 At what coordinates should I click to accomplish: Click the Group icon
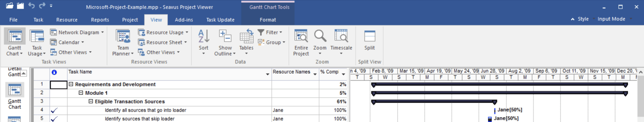point(261,42)
